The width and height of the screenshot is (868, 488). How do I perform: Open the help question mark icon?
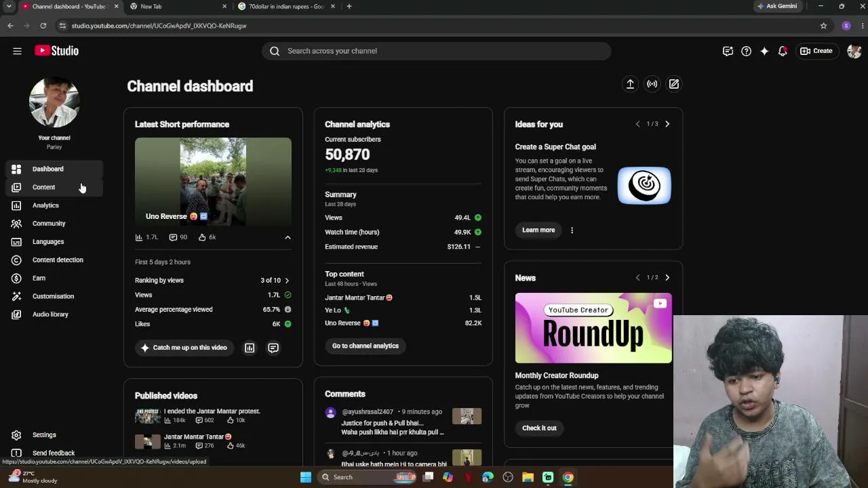[x=746, y=51]
